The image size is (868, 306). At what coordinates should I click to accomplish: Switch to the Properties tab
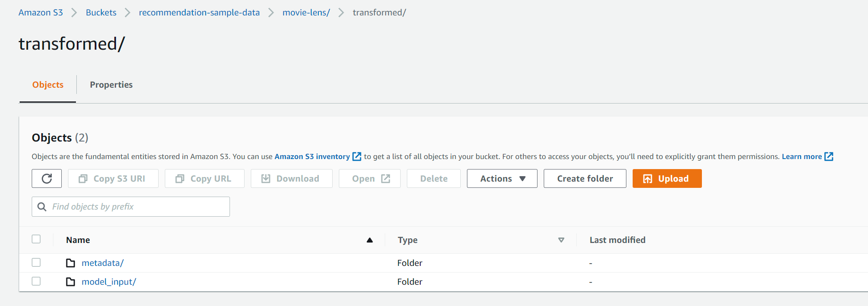point(111,85)
